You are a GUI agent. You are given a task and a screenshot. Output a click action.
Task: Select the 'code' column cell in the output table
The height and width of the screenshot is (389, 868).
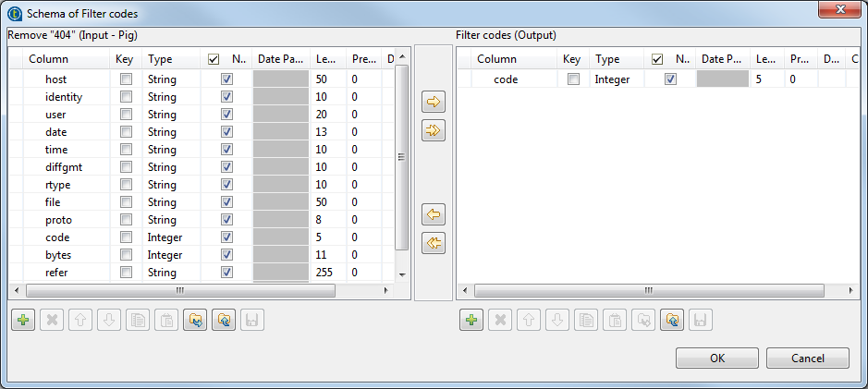point(514,79)
